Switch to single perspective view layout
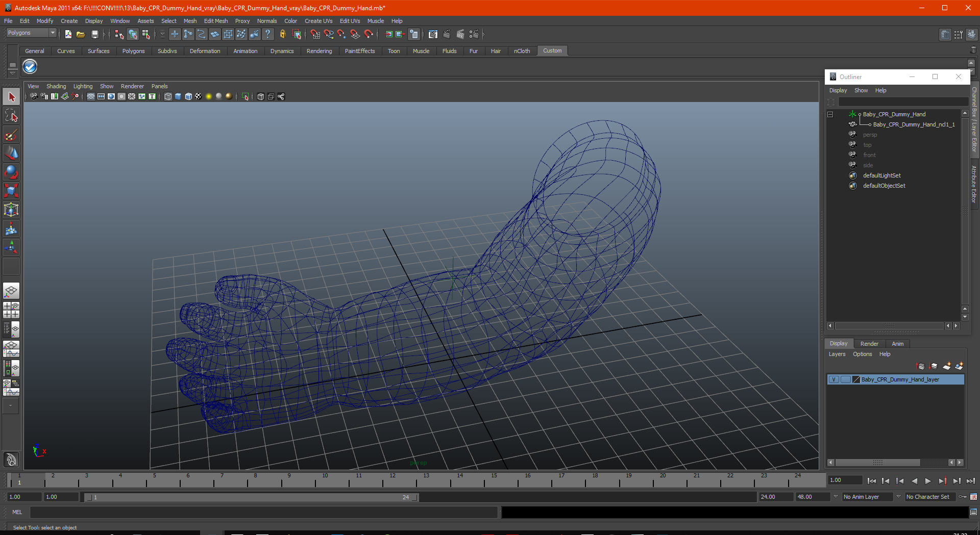 [11, 291]
